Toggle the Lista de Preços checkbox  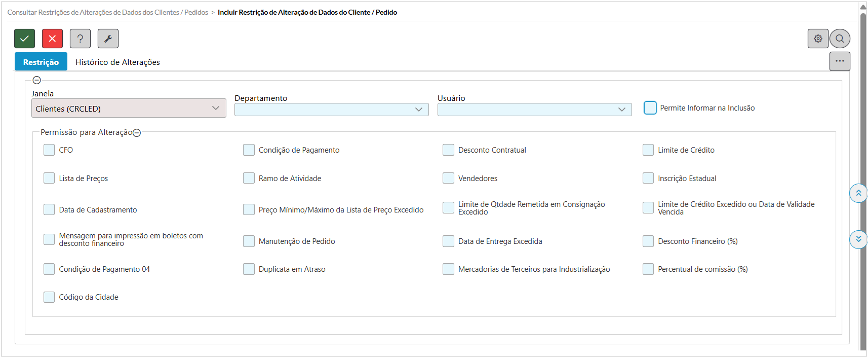point(49,178)
